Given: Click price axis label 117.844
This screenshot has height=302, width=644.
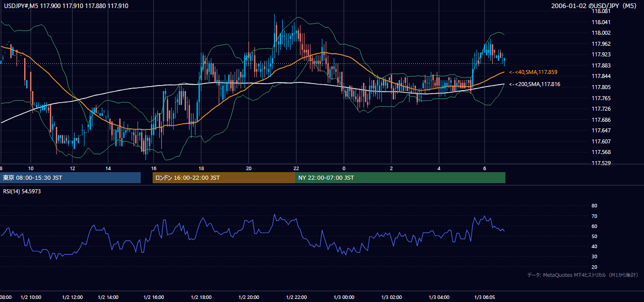Looking at the screenshot, I should pyautogui.click(x=600, y=76).
